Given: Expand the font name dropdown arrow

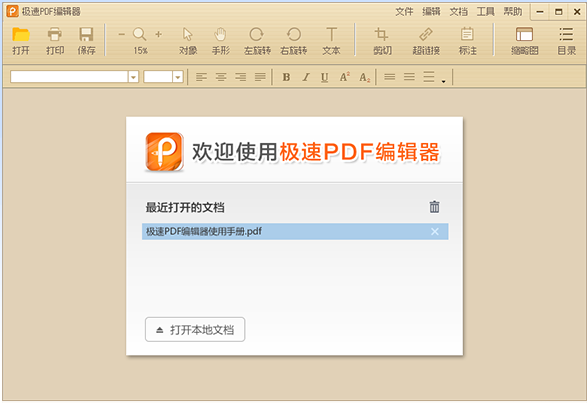Looking at the screenshot, I should [133, 77].
